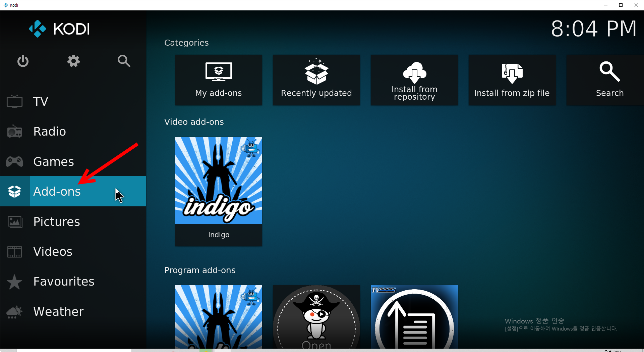Open the Recently updated category
The height and width of the screenshot is (352, 644).
click(x=316, y=80)
